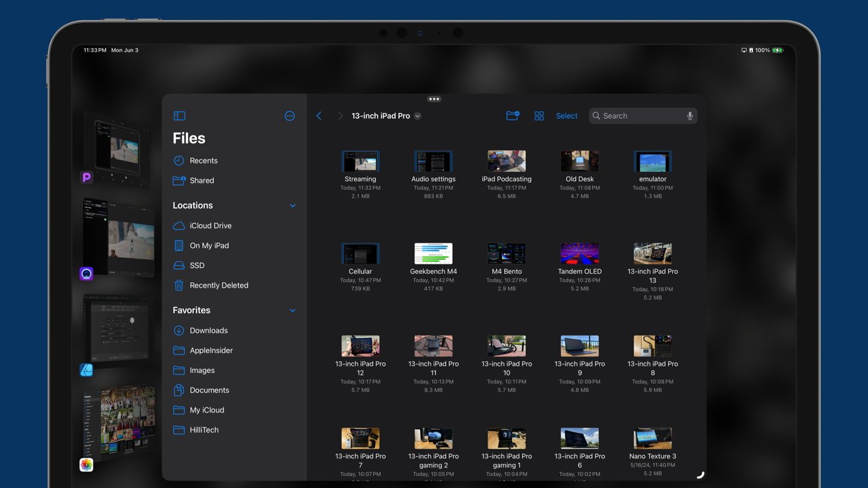Click the "Tandem OLED" file name label
Viewport: 868px width, 488px height.
[580, 272]
